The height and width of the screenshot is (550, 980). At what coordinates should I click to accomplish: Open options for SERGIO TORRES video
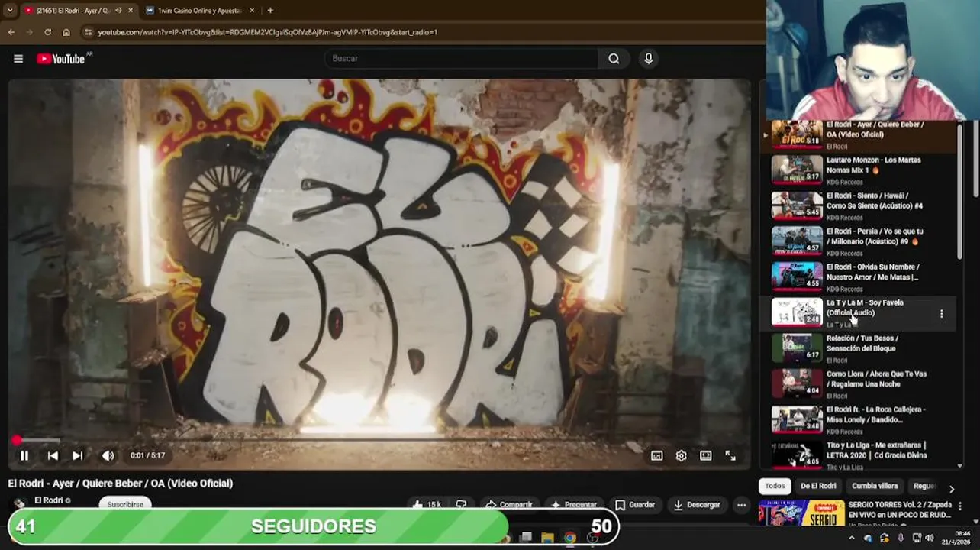(x=959, y=506)
